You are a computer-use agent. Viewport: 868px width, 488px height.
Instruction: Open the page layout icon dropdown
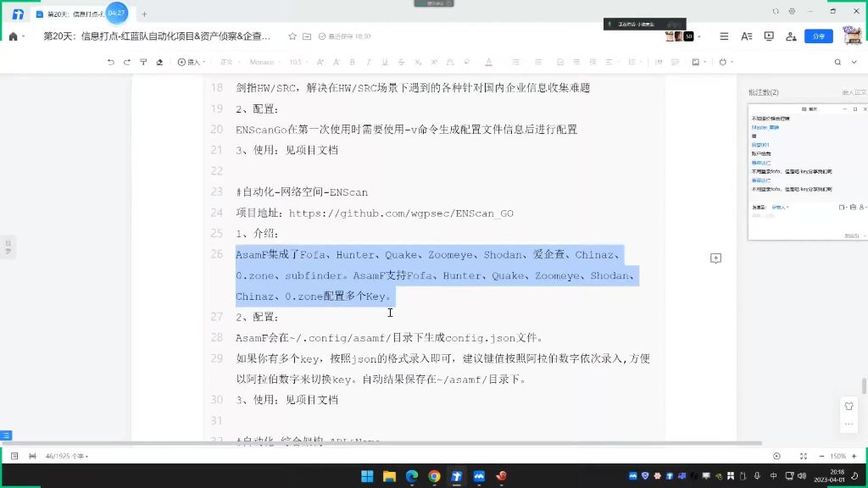click(x=698, y=62)
